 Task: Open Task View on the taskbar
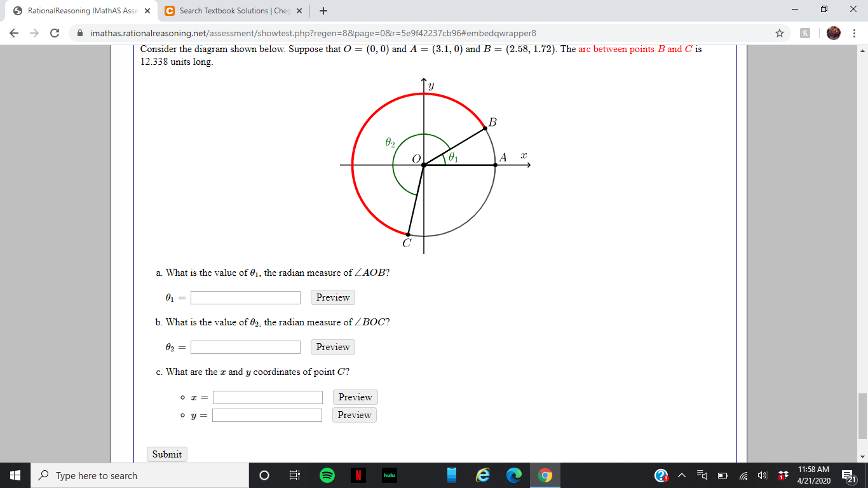click(x=295, y=475)
